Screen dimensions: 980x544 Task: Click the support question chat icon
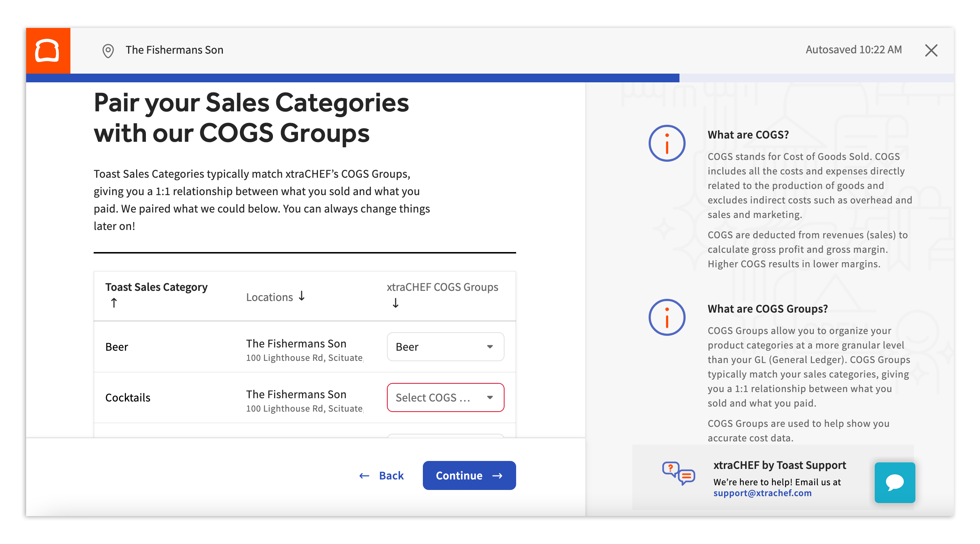point(678,473)
